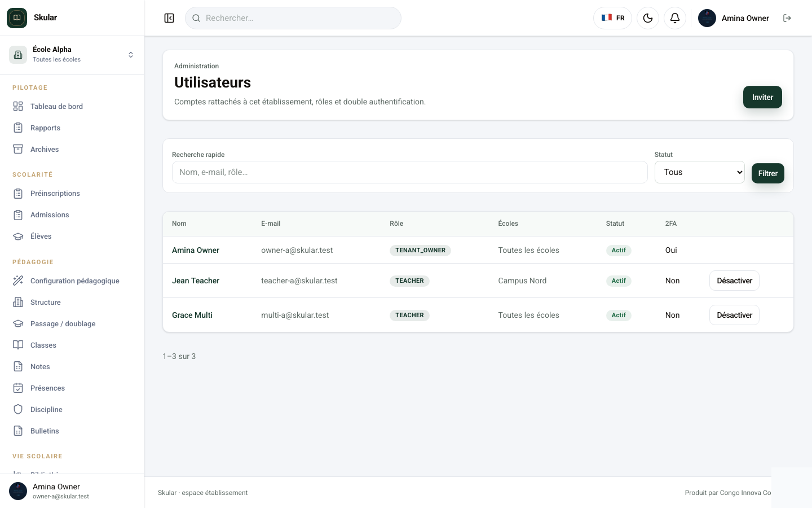This screenshot has height=508, width=812.
Task: Click the Préinscriptions sidebar icon
Action: click(x=18, y=193)
